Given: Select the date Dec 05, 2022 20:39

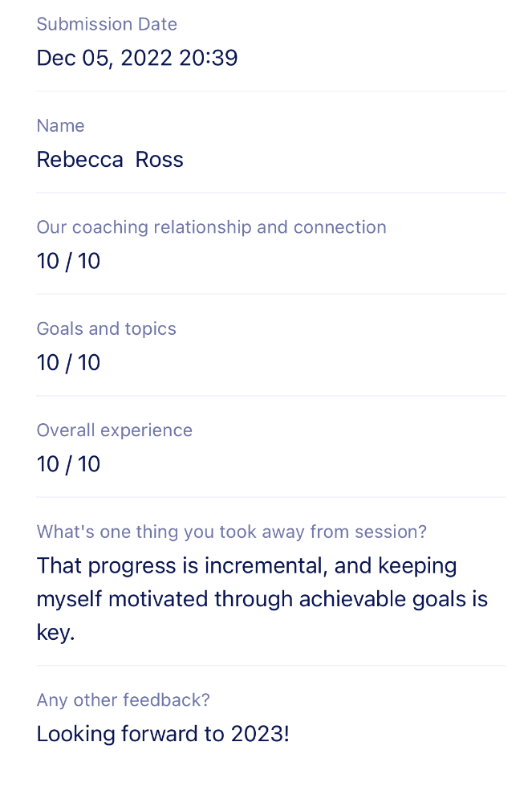Looking at the screenshot, I should click(137, 58).
